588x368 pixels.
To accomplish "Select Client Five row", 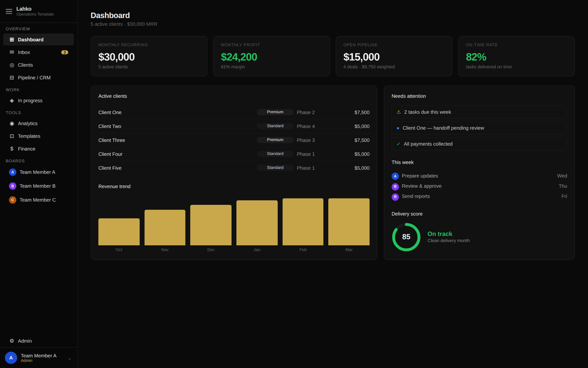I will point(234,168).
